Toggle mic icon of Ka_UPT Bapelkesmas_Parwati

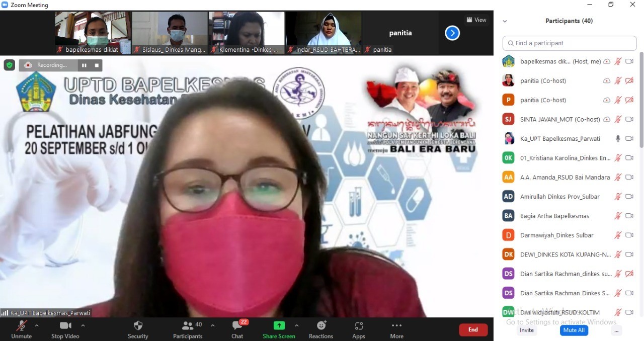618,138
